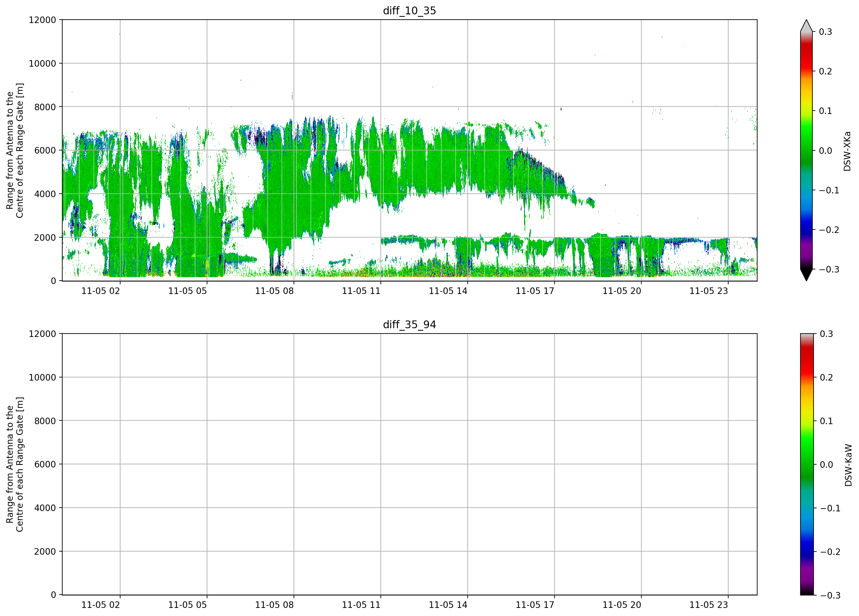This screenshot has width=859, height=616.
Task: Click the 0.0 tick on top colorbar
Action: pyautogui.click(x=825, y=151)
